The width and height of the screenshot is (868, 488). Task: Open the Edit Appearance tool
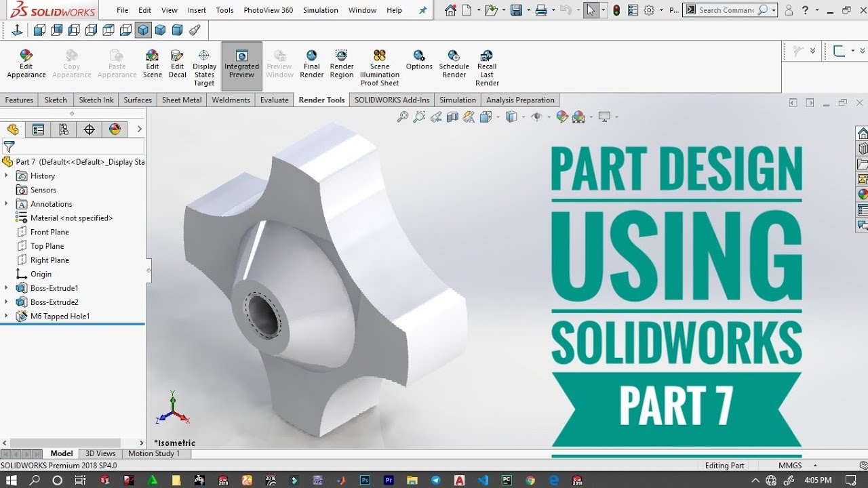tap(26, 65)
